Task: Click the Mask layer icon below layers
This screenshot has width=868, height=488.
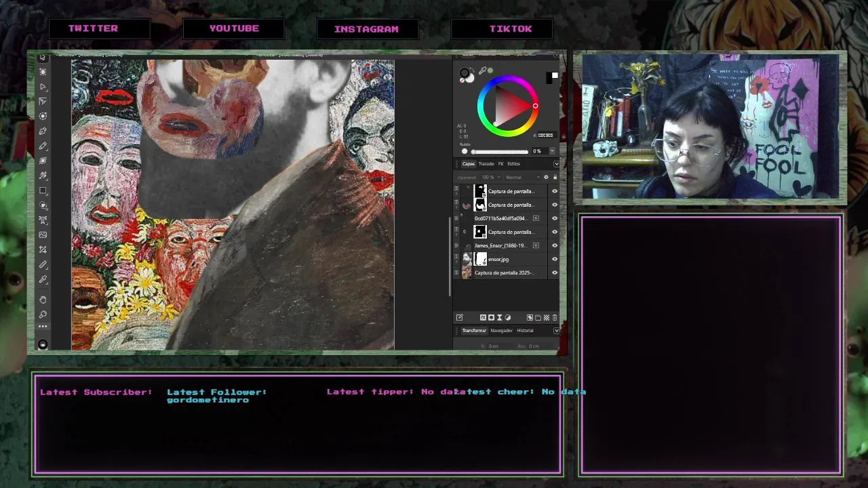Action: pos(492,317)
